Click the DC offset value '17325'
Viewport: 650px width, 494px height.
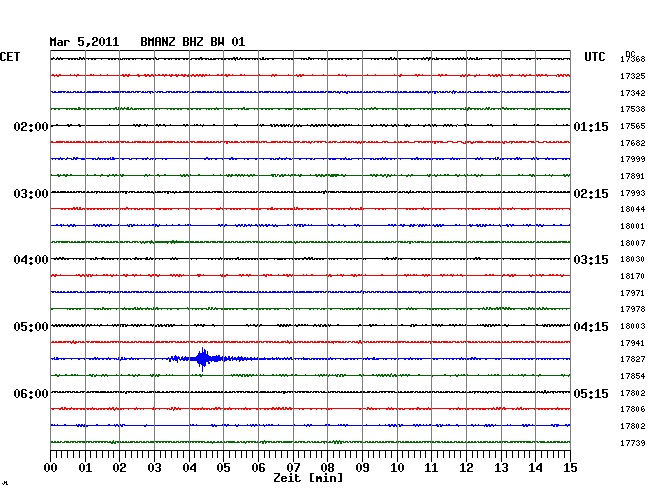[633, 76]
